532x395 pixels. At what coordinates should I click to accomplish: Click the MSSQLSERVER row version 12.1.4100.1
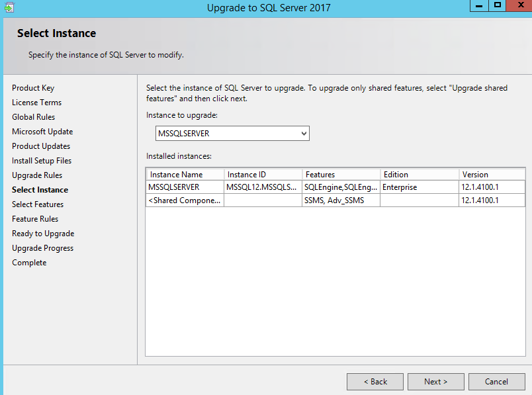492,187
